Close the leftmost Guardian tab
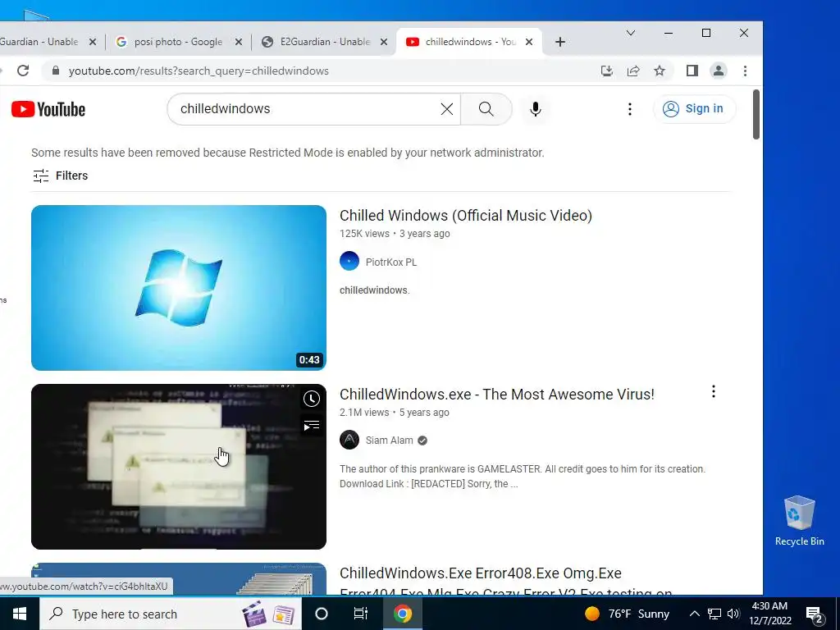Screen dimensions: 840x630 click(x=92, y=42)
